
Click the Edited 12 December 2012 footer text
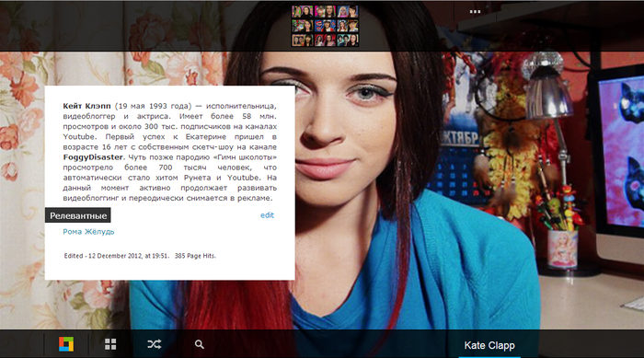[x=116, y=256]
